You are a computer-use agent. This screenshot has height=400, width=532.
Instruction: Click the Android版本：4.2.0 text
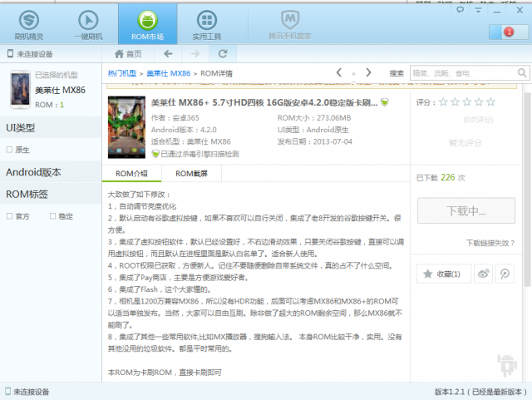coord(184,130)
